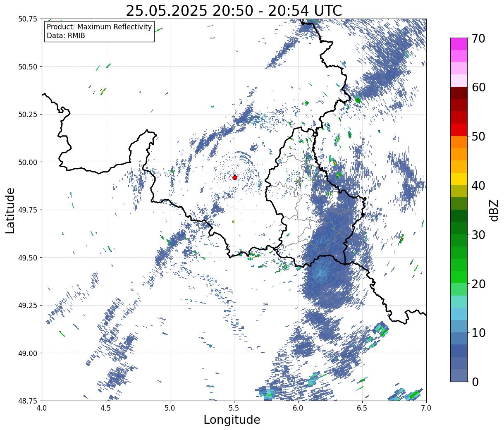Click the colorbar tick label '70'
The height and width of the screenshot is (430, 504).
pos(478,38)
